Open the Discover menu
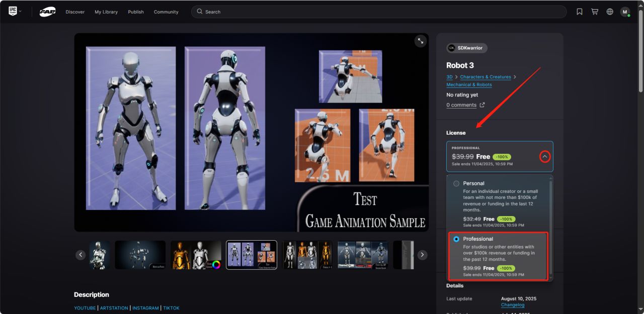 point(75,12)
